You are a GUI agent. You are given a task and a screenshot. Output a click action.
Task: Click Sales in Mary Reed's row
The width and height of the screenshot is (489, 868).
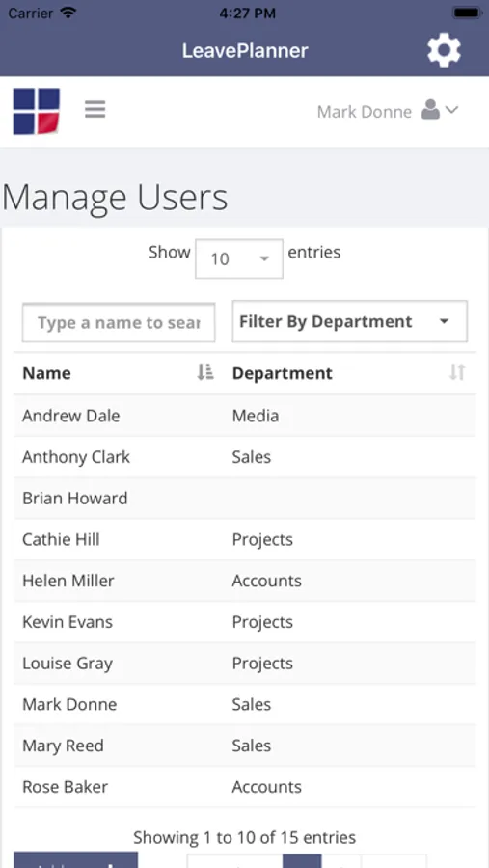252,746
